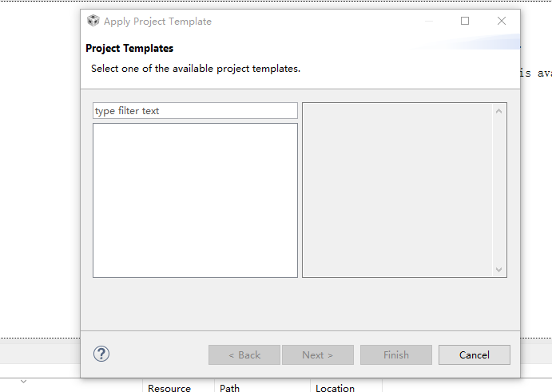Click the description pane's scroll down arrow
552x392 pixels.
click(499, 270)
